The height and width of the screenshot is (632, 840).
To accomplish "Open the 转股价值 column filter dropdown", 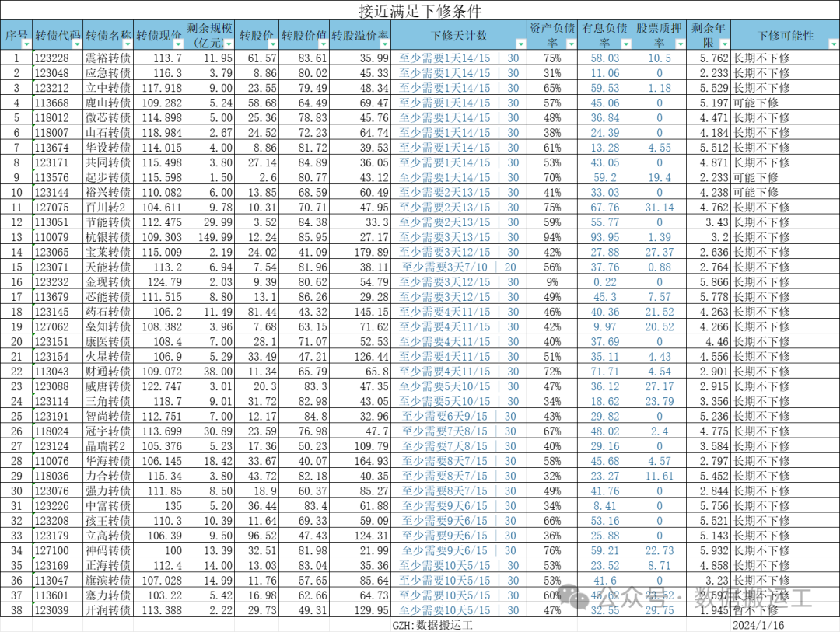I will (x=324, y=44).
